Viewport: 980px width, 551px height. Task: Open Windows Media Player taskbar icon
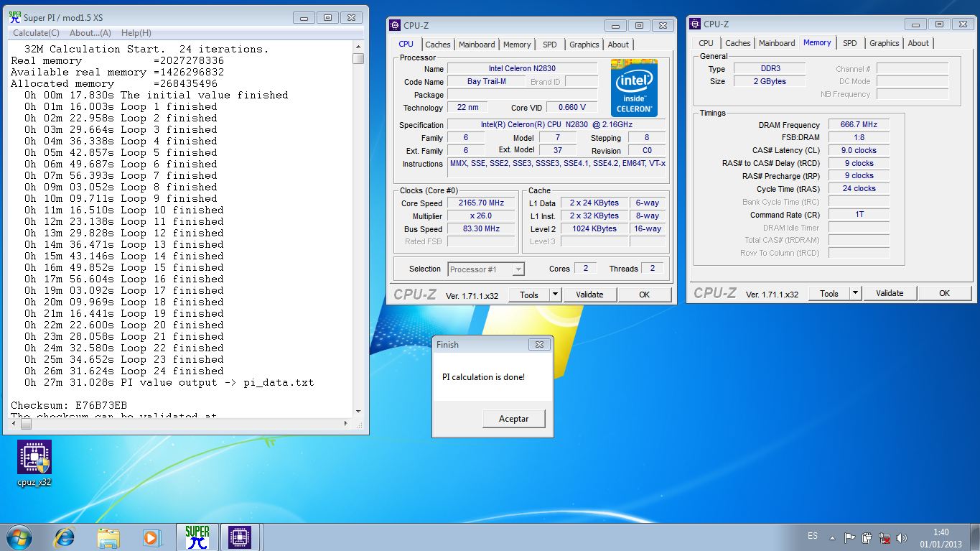coord(151,537)
